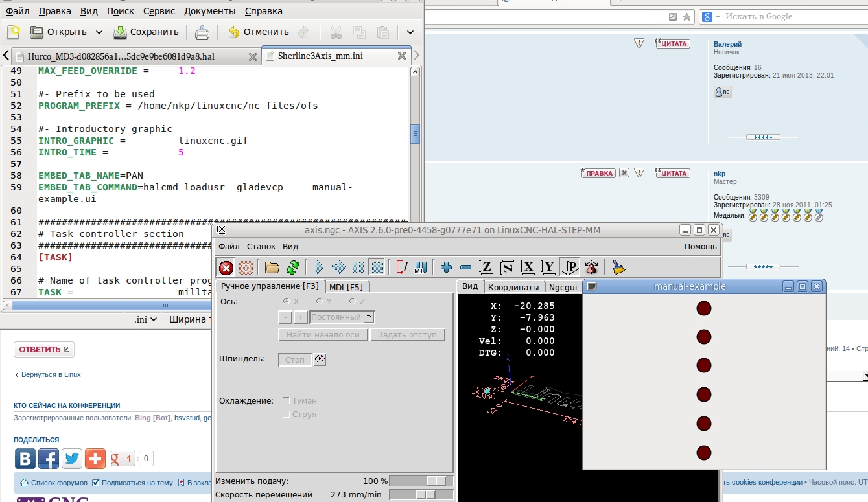Viewport: 868px width, 502px height.
Task: Open the Открыть recent files dropdown arrow
Action: pyautogui.click(x=99, y=32)
